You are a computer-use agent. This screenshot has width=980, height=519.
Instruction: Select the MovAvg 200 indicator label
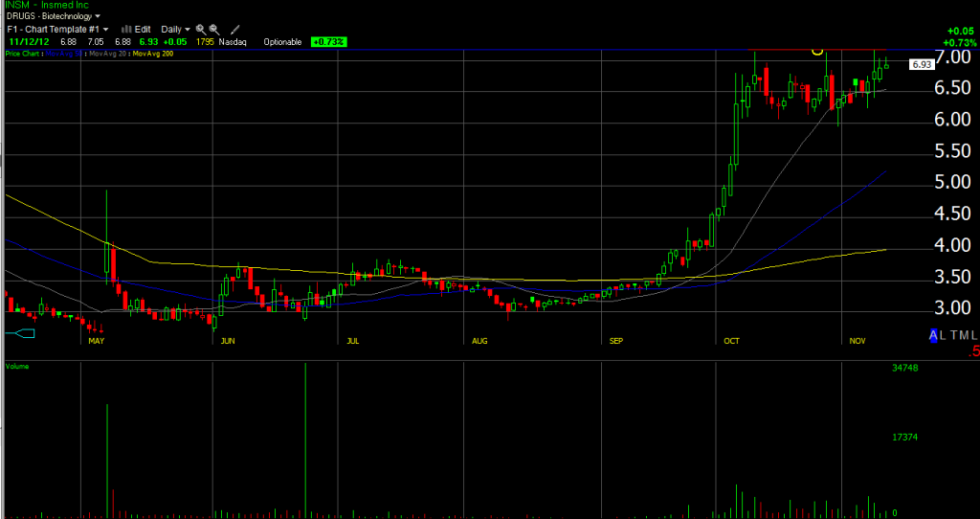(152, 54)
